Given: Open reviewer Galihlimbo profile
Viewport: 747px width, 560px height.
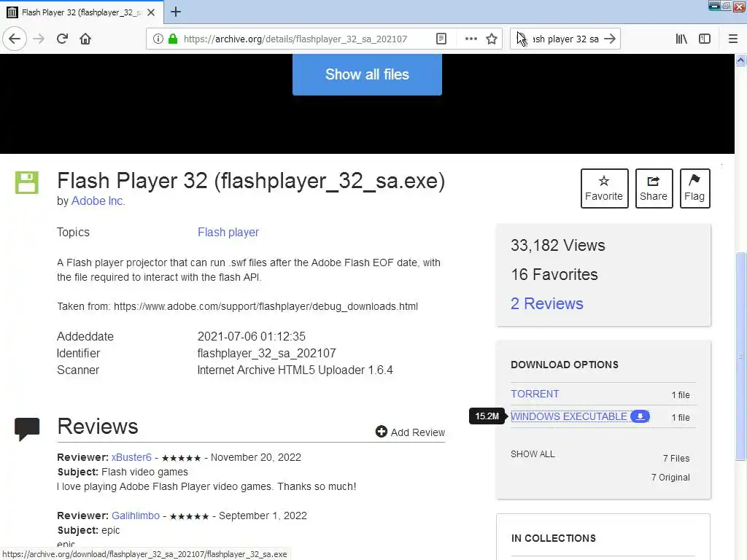Looking at the screenshot, I should (x=136, y=516).
